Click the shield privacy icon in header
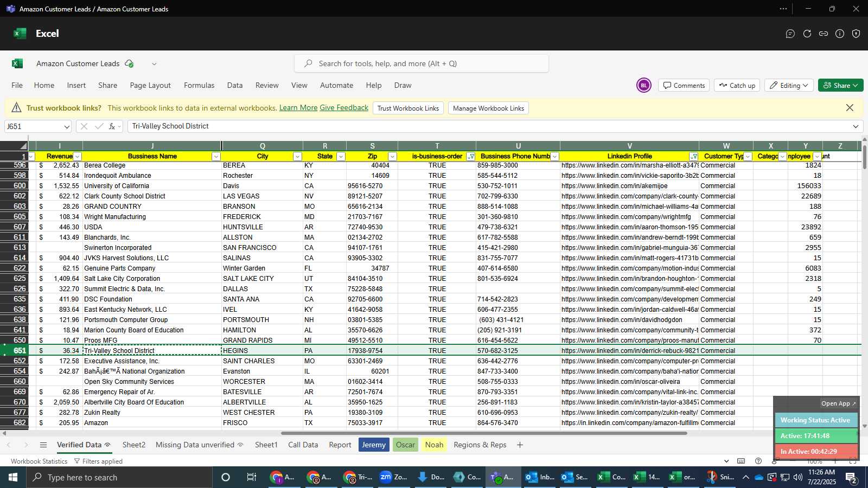Screen dimensions: 868x488 coord(856,34)
